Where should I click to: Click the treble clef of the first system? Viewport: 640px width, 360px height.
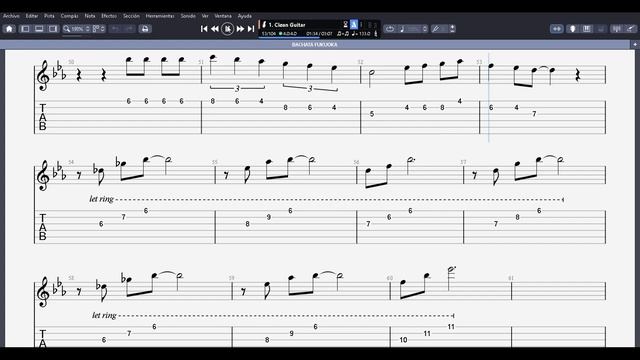[43, 76]
